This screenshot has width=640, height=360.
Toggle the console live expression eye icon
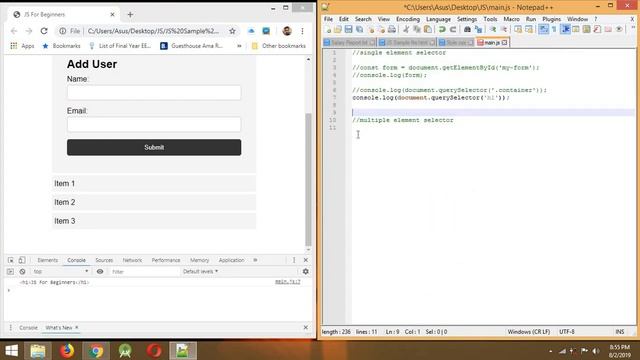pyautogui.click(x=100, y=271)
